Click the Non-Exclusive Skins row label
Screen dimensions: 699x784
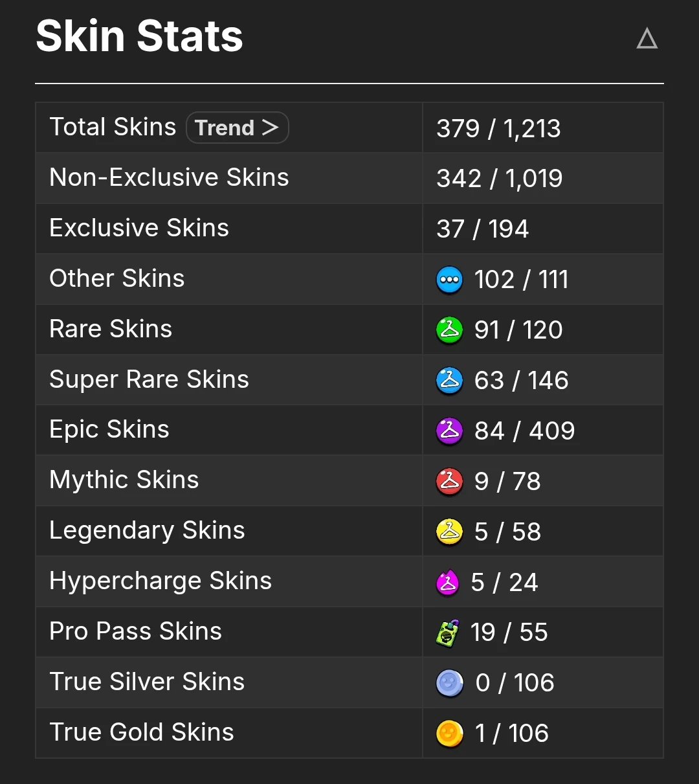(169, 177)
